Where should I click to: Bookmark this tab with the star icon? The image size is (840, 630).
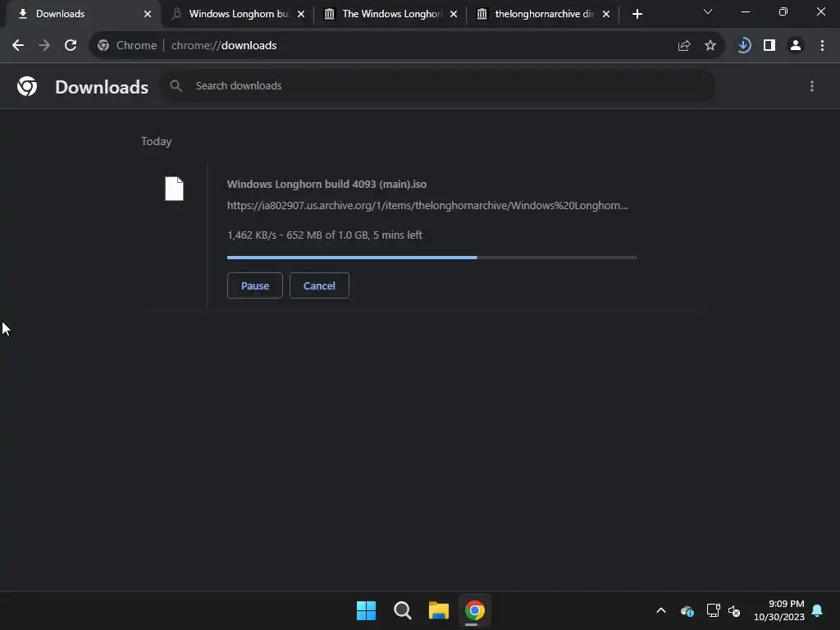(710, 46)
